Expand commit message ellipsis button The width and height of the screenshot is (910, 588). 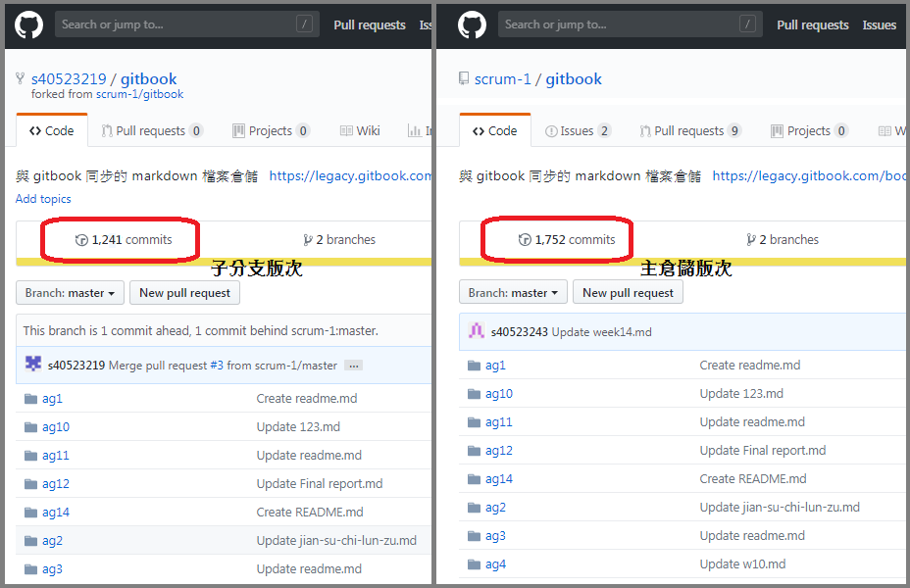353,366
